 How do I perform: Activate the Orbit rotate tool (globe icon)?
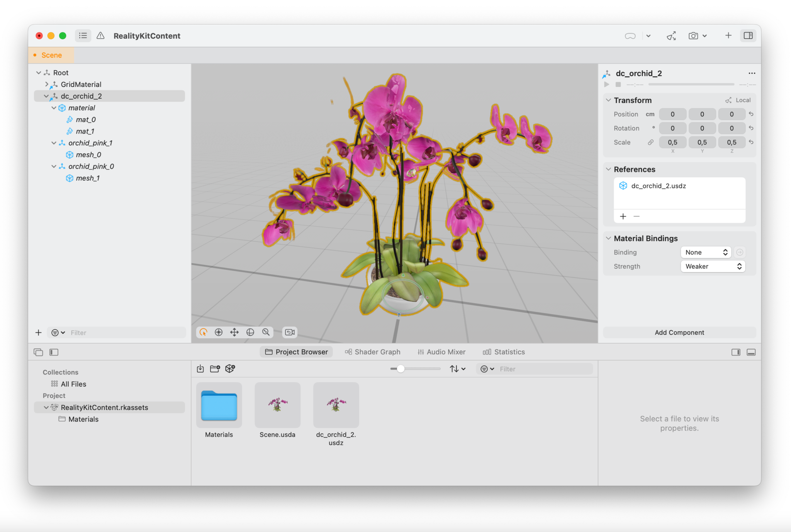click(x=250, y=332)
